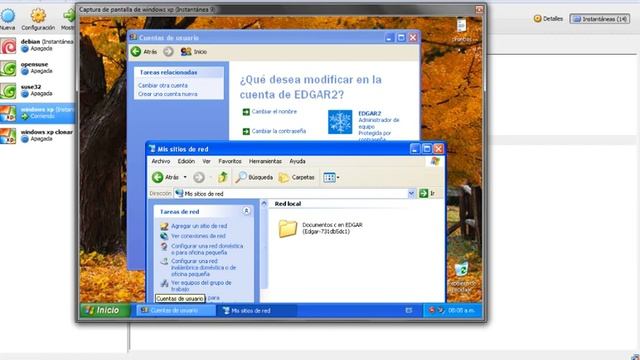Screen dimensions: 640x360
Task: Open VirtualBox Configuración gear icon
Action: pyautogui.click(x=38, y=16)
